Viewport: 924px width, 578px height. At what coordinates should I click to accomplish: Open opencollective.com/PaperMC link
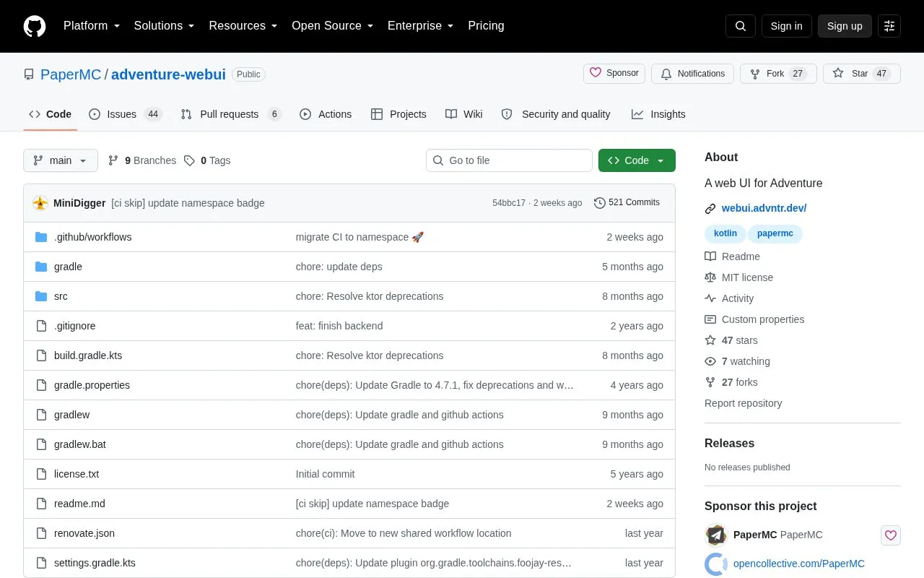[799, 564]
